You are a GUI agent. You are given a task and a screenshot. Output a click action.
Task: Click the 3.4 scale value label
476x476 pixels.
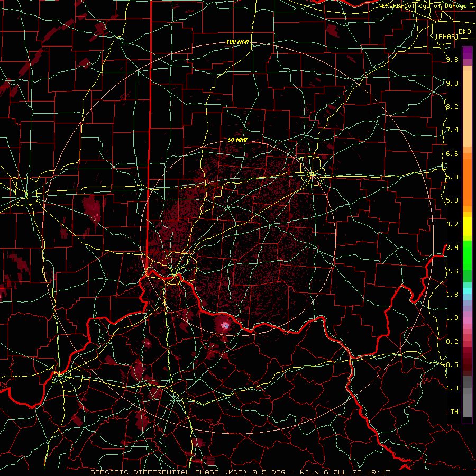point(452,247)
